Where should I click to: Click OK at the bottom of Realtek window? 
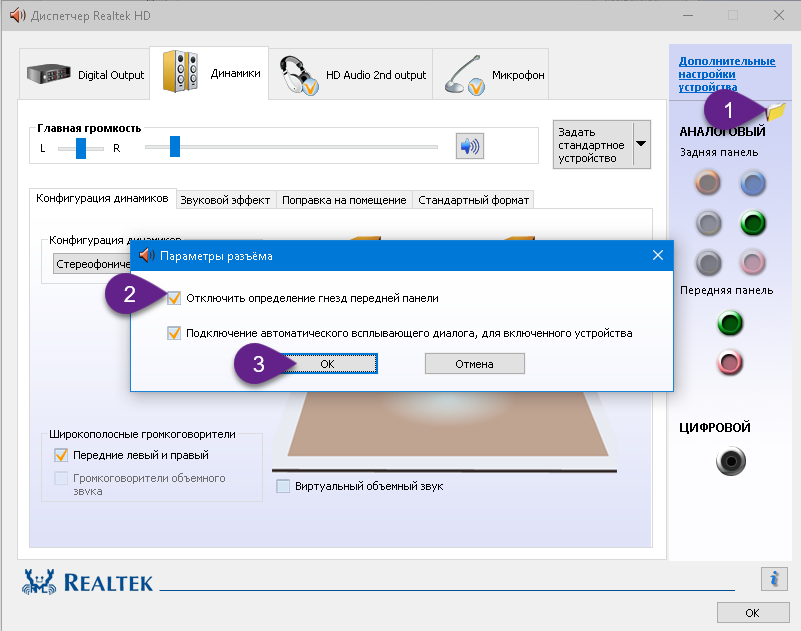[752, 613]
